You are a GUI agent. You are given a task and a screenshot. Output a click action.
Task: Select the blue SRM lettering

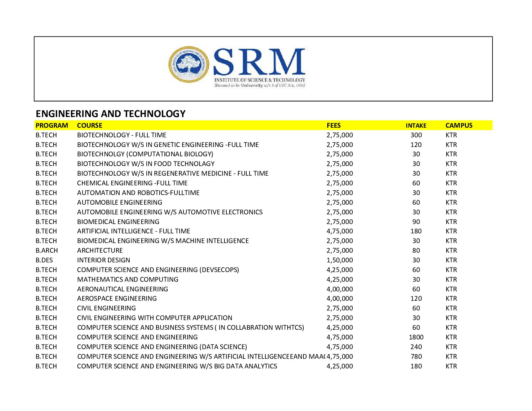258,63
